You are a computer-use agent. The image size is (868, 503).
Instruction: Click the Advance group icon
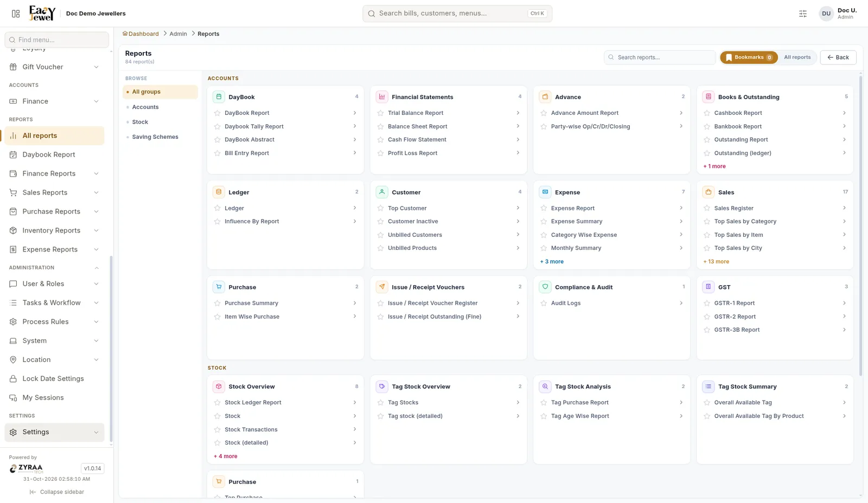point(545,97)
